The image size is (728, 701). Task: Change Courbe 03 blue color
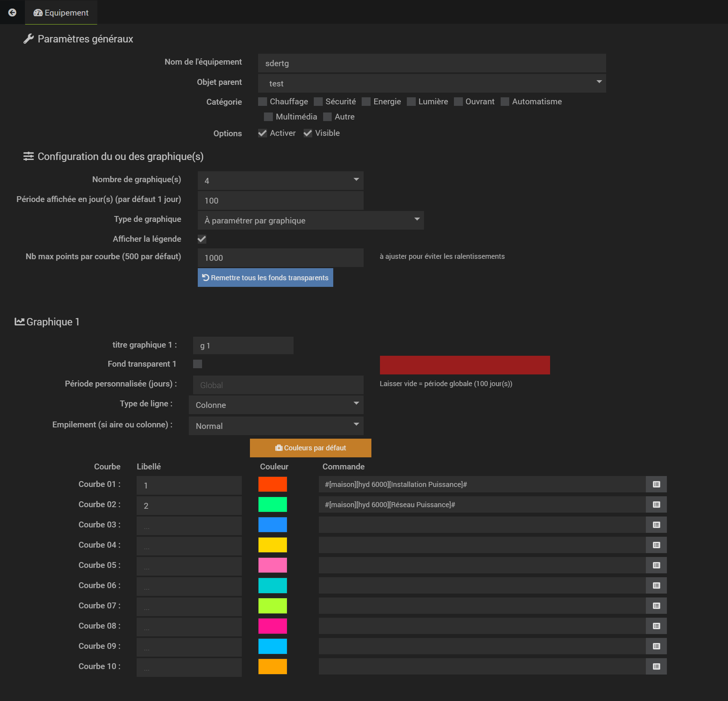(273, 525)
